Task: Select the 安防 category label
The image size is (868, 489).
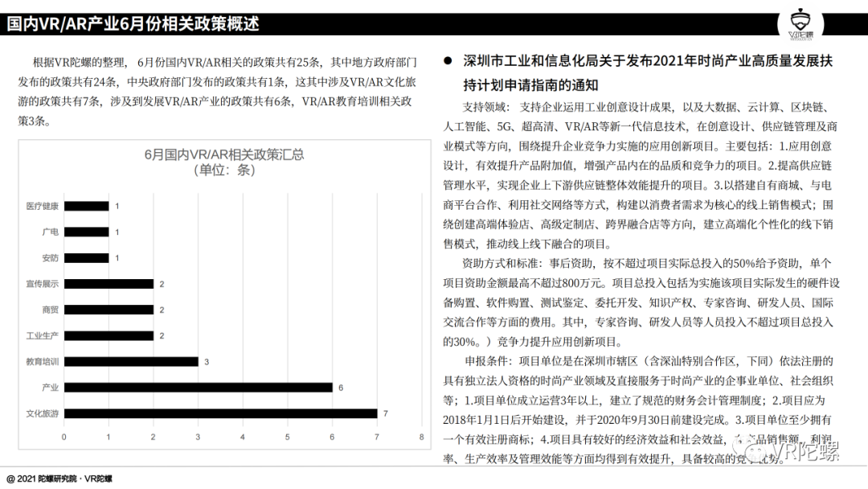Action: (50, 258)
